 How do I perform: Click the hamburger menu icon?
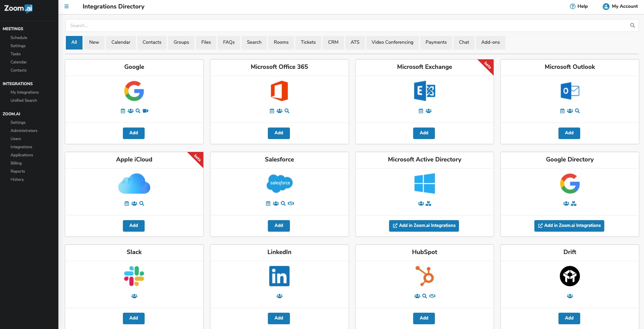(67, 6)
